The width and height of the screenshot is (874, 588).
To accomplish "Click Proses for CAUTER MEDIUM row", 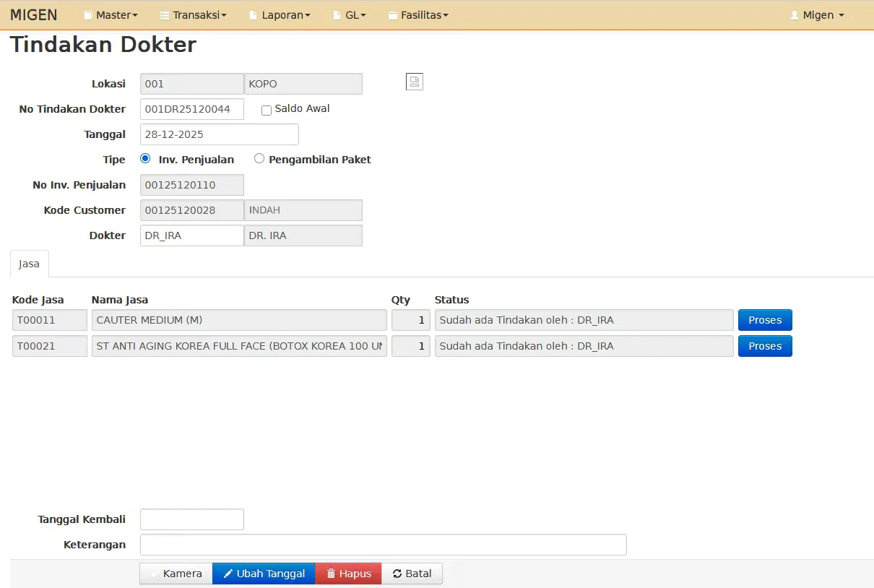I will click(x=765, y=320).
